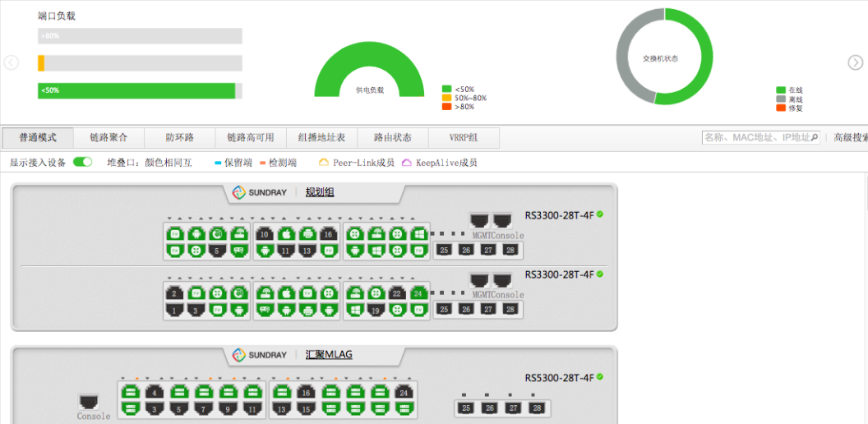
Task: Open 高级搜索 advanced search
Action: tap(850, 138)
